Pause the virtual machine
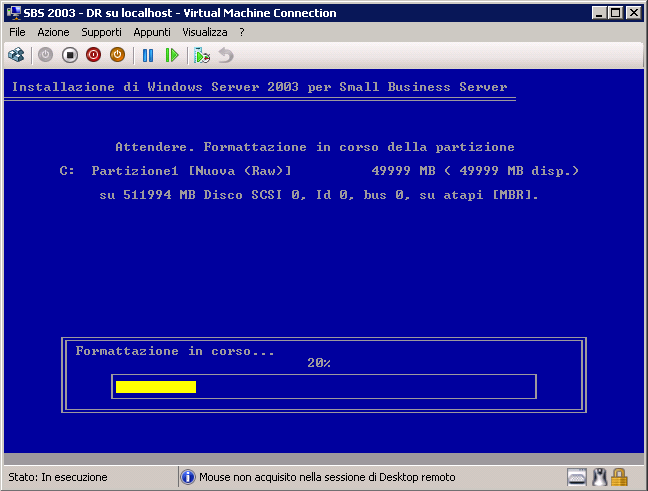The image size is (648, 491). (x=148, y=55)
